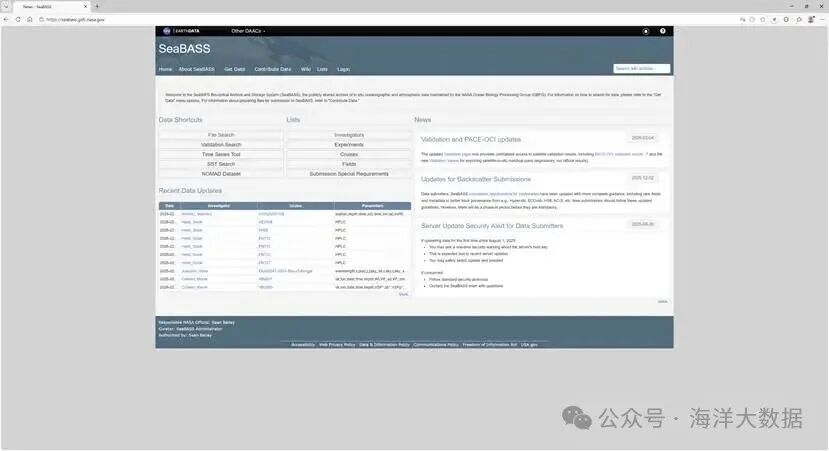This screenshot has width=829, height=451.
Task: Open the Contribute Data menu
Action: (x=273, y=69)
